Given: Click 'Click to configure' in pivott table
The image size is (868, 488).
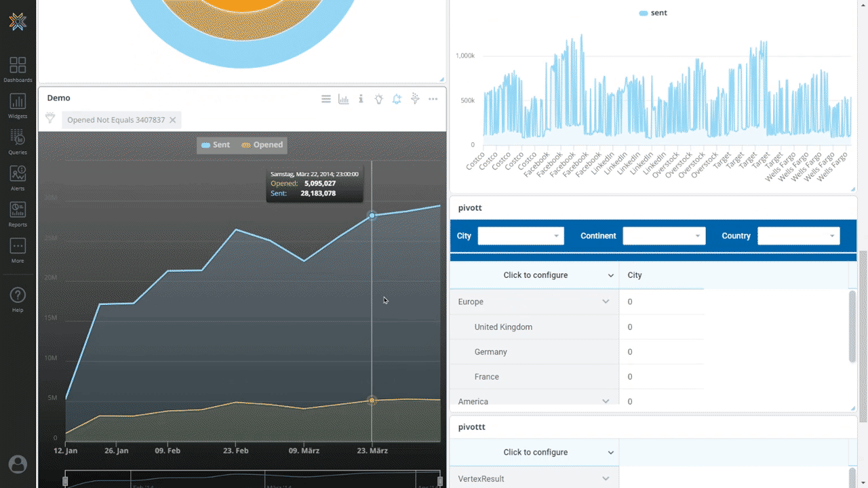Looking at the screenshot, I should click(x=535, y=275).
